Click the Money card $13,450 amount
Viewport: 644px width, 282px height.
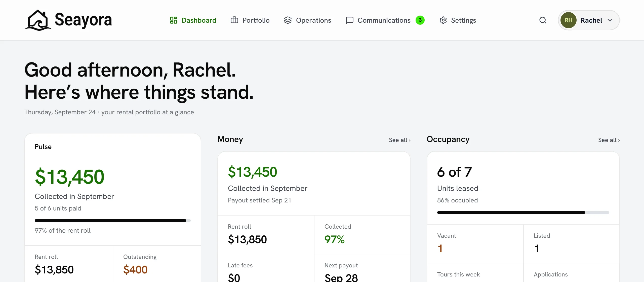pos(252,172)
